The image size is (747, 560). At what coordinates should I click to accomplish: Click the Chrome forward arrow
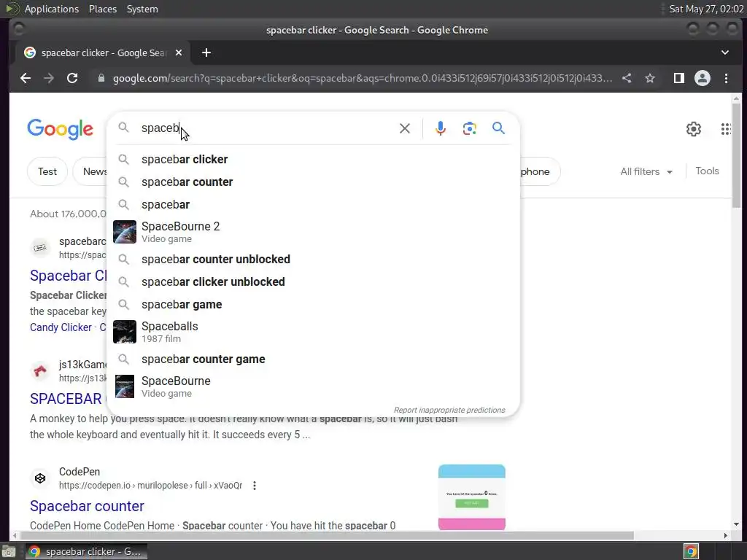pyautogui.click(x=49, y=78)
